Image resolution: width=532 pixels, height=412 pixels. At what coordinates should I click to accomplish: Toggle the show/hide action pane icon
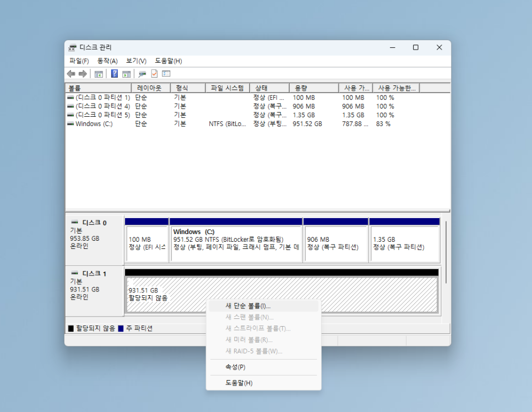(126, 74)
